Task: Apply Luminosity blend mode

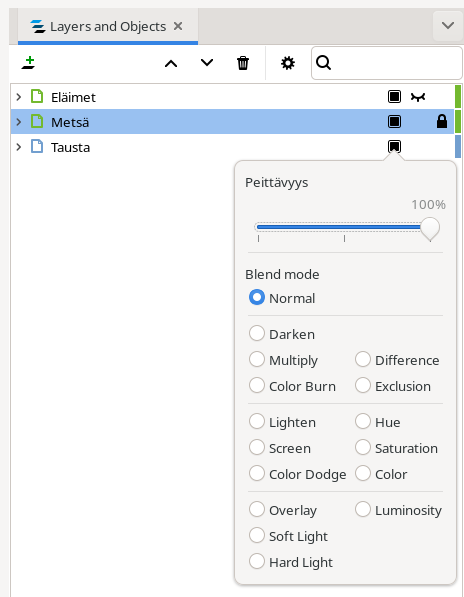Action: coord(399,510)
